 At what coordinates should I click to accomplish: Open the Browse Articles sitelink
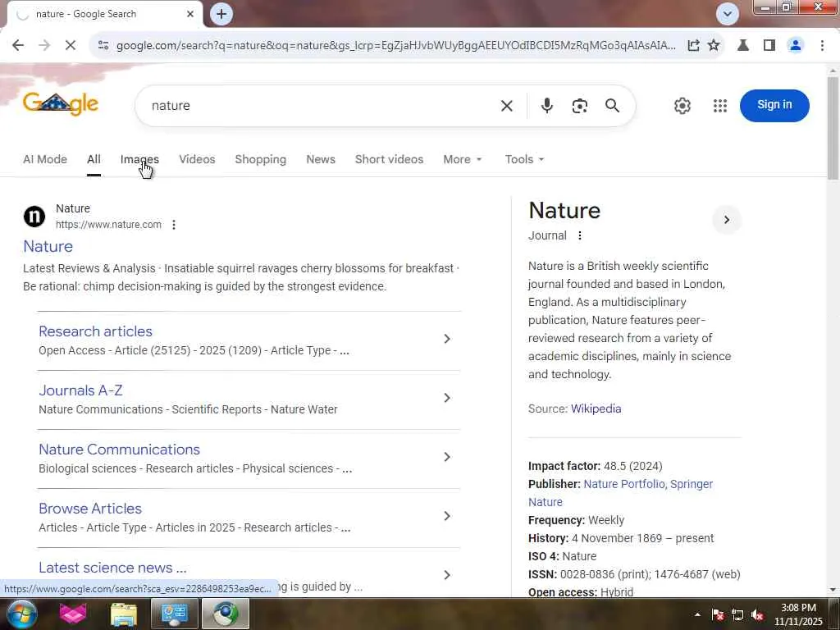click(90, 508)
